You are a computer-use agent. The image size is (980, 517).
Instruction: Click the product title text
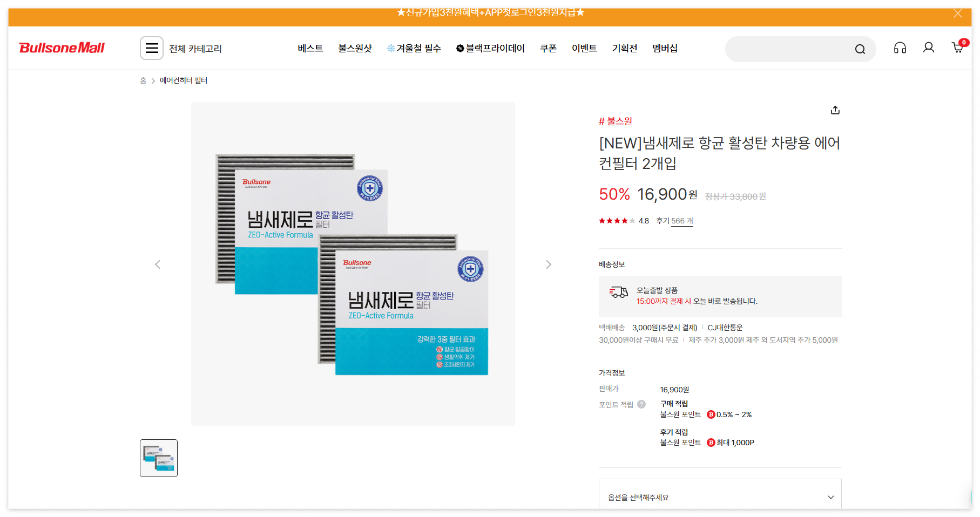click(720, 153)
